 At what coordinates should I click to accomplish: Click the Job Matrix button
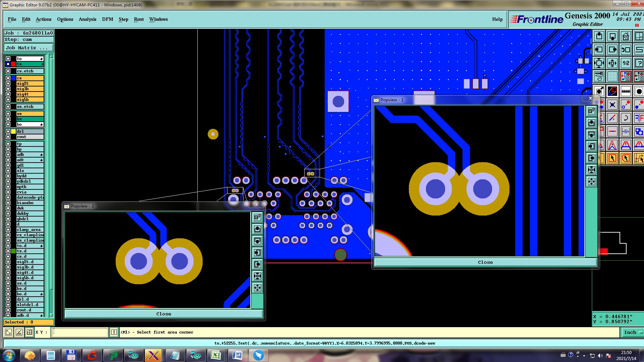tap(29, 48)
